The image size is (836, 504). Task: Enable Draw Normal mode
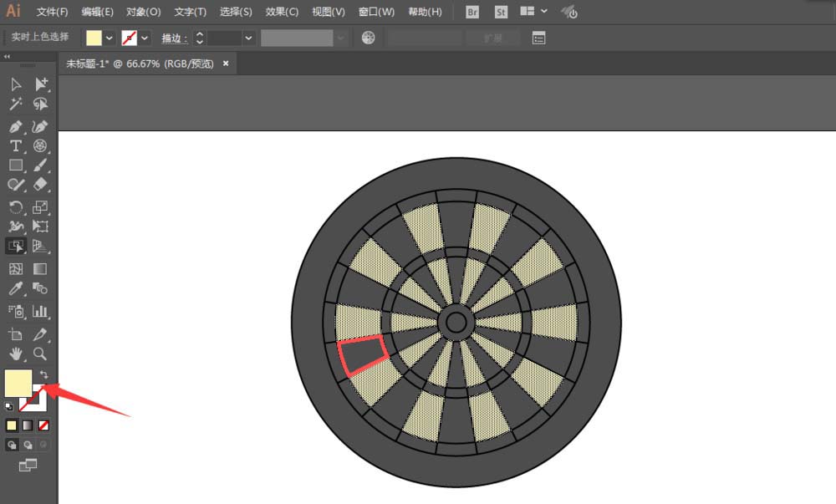pos(12,445)
